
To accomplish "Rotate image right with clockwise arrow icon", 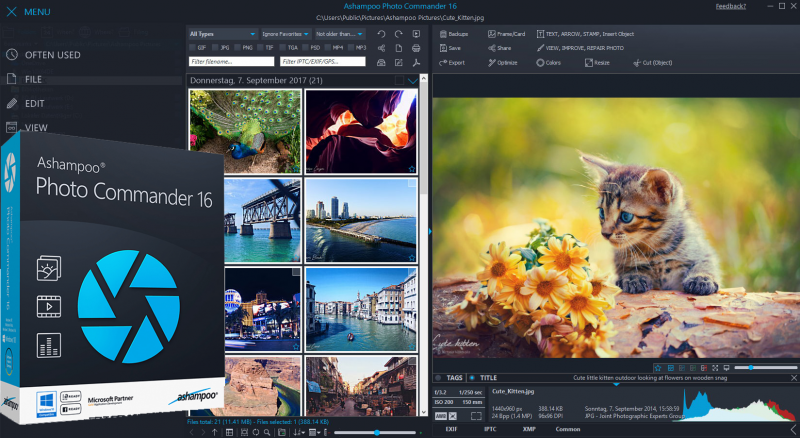I will [x=398, y=34].
